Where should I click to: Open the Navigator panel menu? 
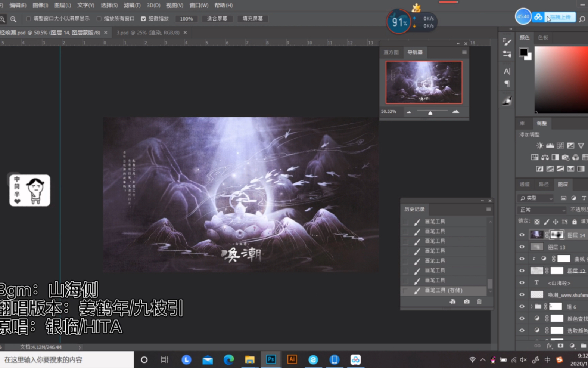pyautogui.click(x=464, y=52)
